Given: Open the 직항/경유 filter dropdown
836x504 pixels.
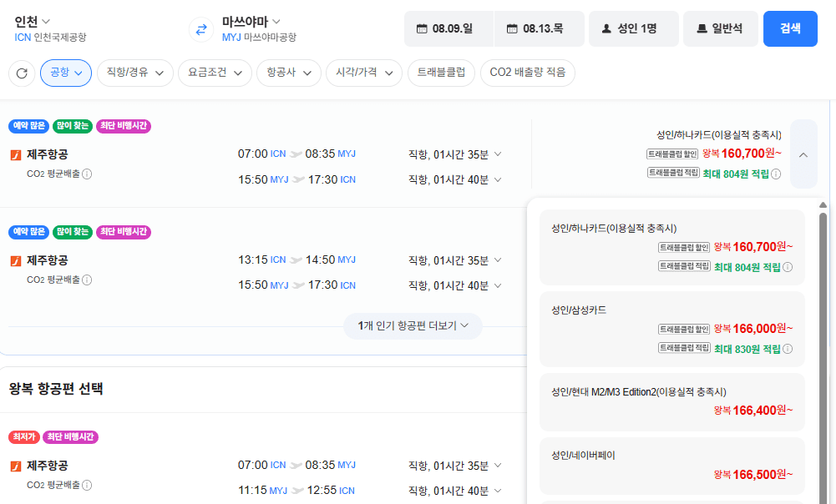Looking at the screenshot, I should tap(135, 73).
